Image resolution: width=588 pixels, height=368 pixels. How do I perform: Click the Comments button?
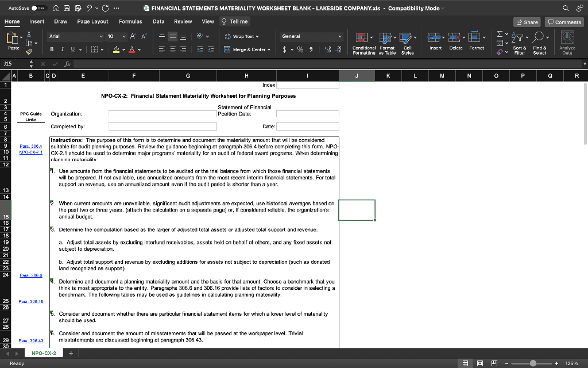(564, 22)
